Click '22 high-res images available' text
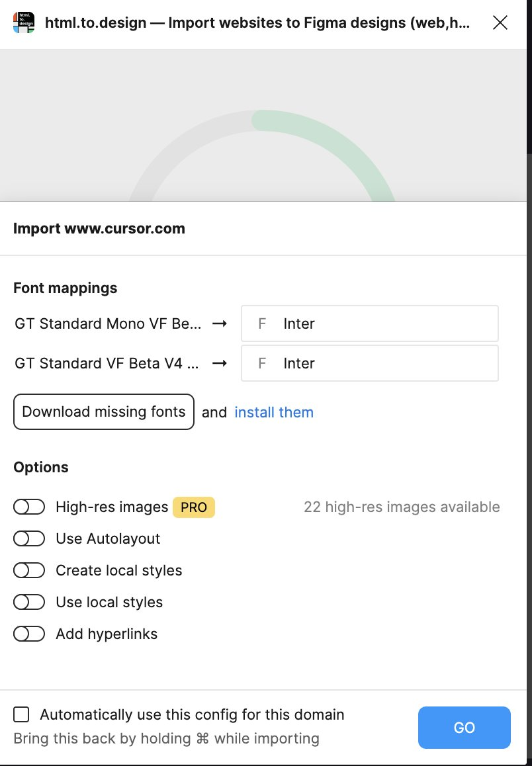The height and width of the screenshot is (766, 532). [402, 507]
